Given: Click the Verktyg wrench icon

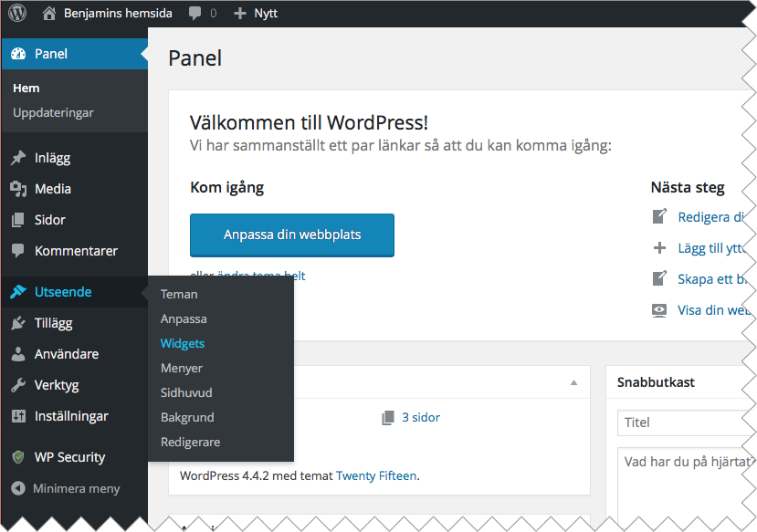Looking at the screenshot, I should pyautogui.click(x=18, y=385).
